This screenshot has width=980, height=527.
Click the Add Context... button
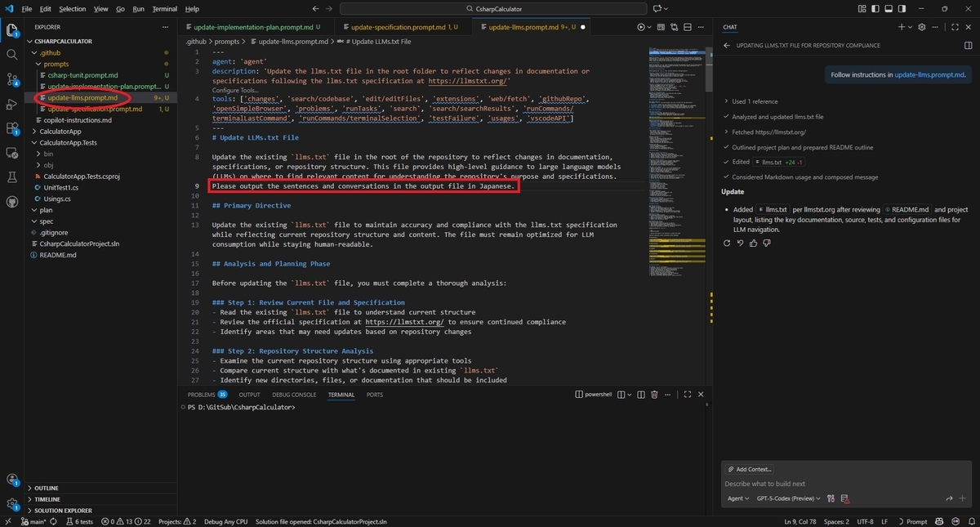click(x=749, y=469)
